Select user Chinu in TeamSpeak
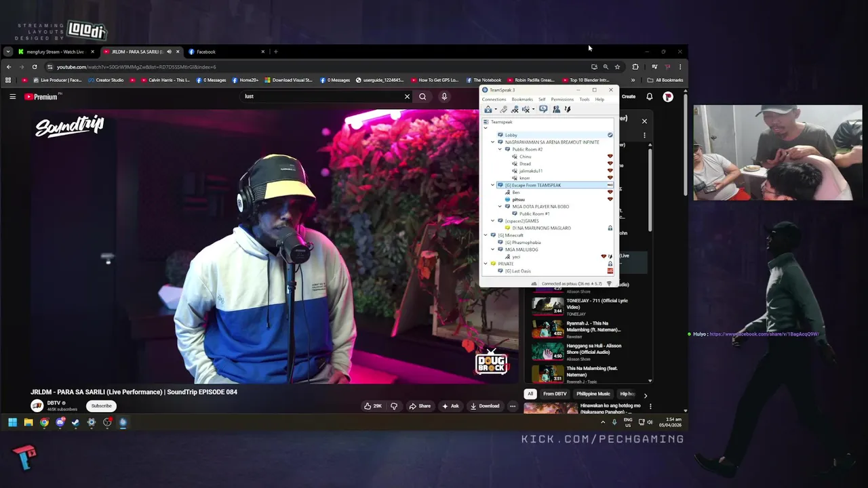The height and width of the screenshot is (488, 868). pyautogui.click(x=525, y=157)
